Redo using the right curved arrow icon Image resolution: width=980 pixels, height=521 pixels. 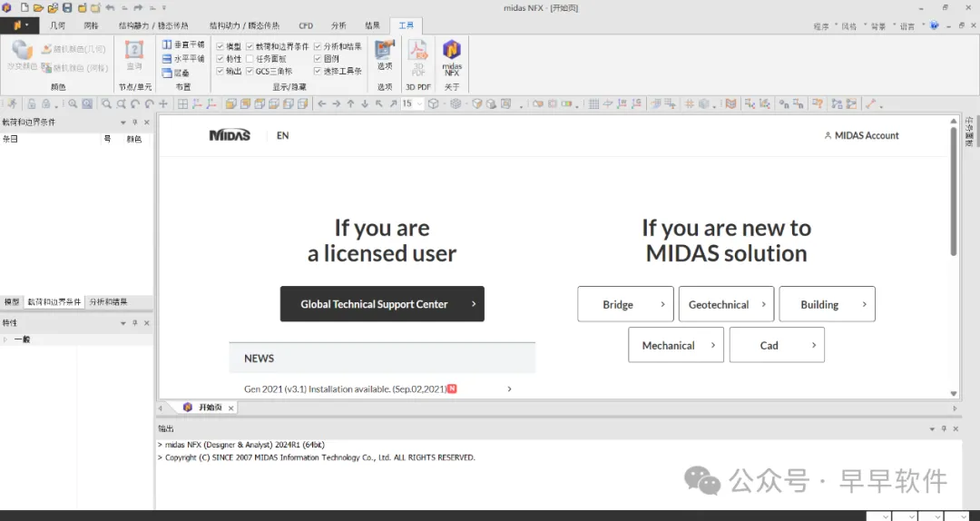pyautogui.click(x=138, y=8)
